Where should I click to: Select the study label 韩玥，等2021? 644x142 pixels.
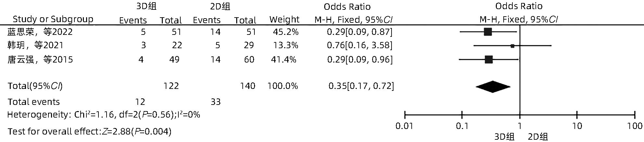point(35,45)
